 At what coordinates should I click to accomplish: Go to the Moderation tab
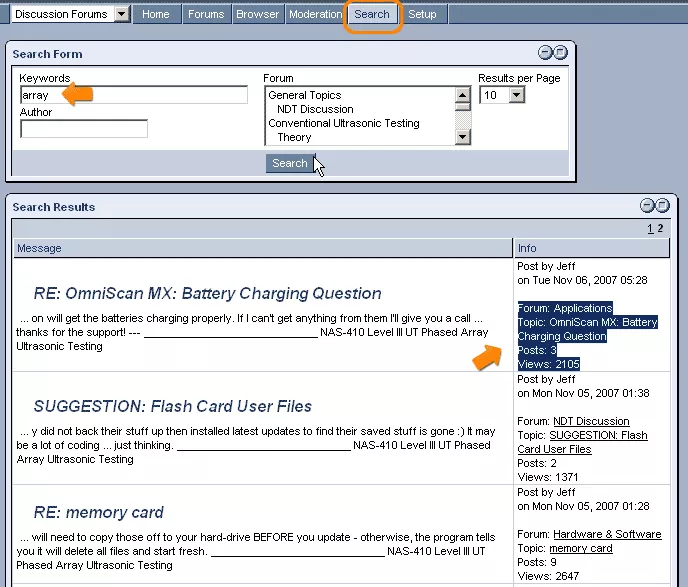(315, 14)
